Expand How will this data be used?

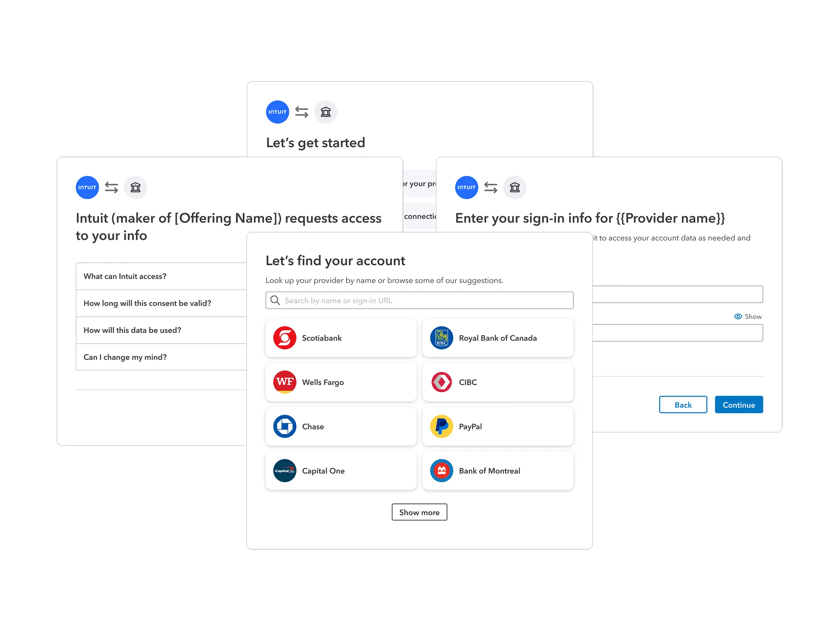pyautogui.click(x=161, y=330)
